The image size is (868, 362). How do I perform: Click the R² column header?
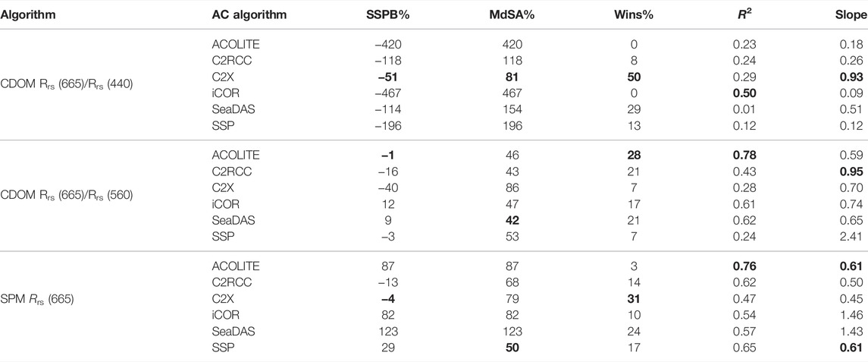[x=751, y=15]
